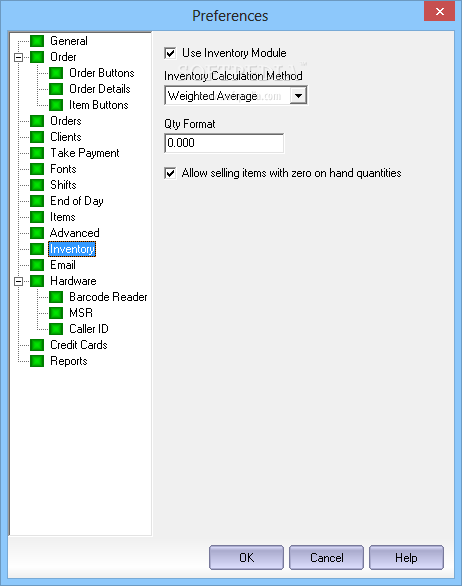Click the green icon beside Items
The width and height of the screenshot is (462, 586).
[x=37, y=217]
